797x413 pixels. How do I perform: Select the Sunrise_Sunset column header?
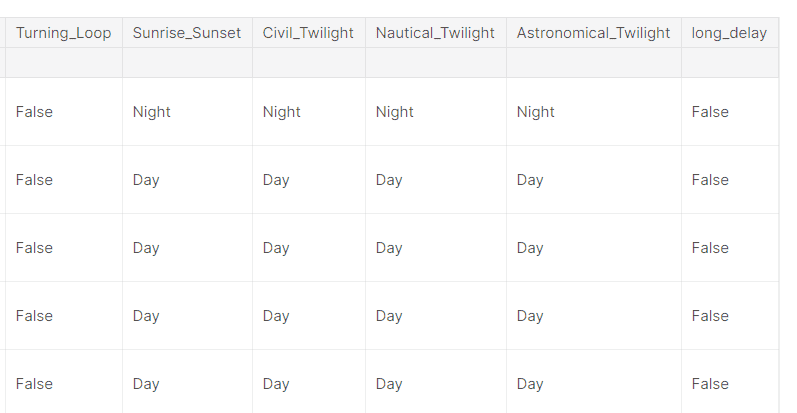tap(187, 33)
